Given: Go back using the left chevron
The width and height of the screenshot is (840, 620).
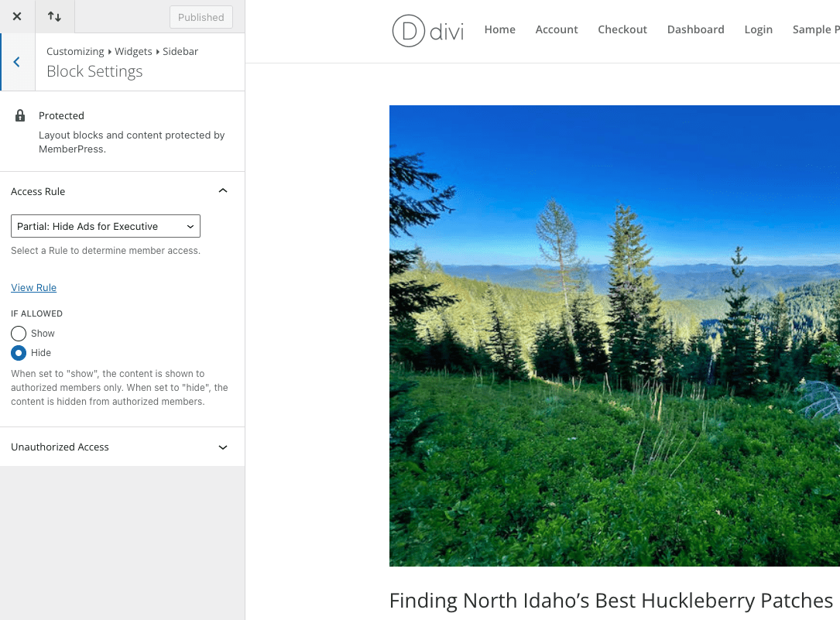Looking at the screenshot, I should pyautogui.click(x=17, y=62).
